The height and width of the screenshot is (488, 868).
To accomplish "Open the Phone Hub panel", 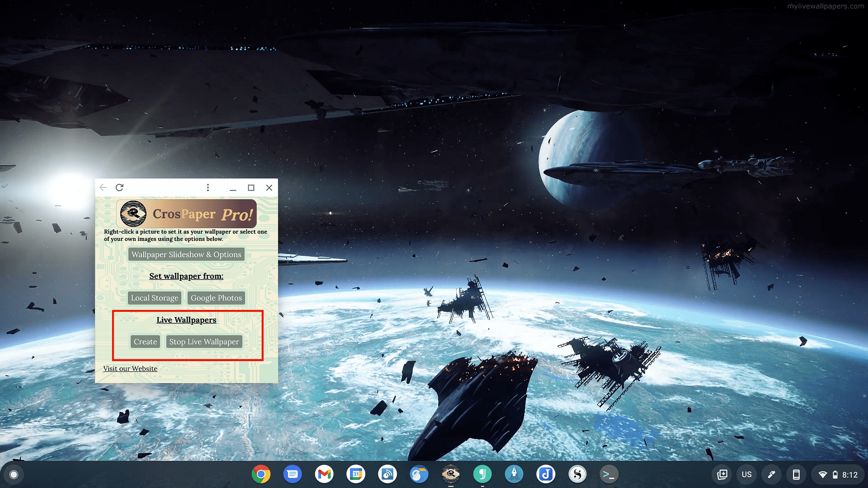I will tap(796, 474).
